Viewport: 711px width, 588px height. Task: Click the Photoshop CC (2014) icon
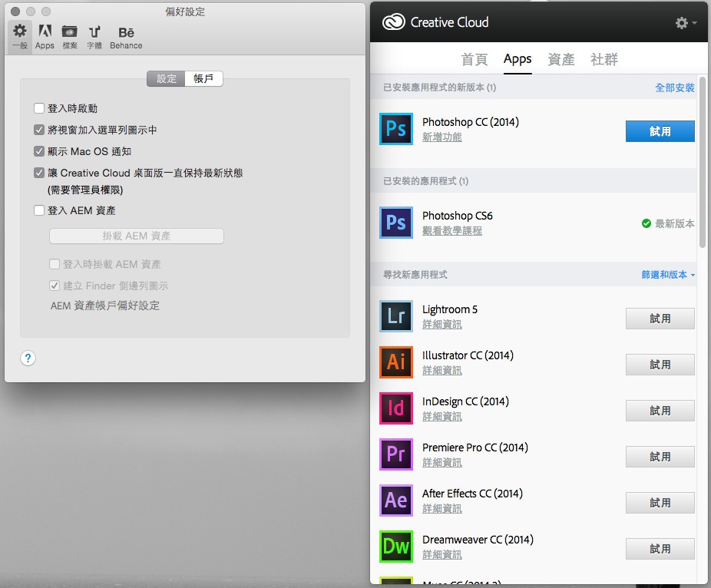tap(396, 129)
